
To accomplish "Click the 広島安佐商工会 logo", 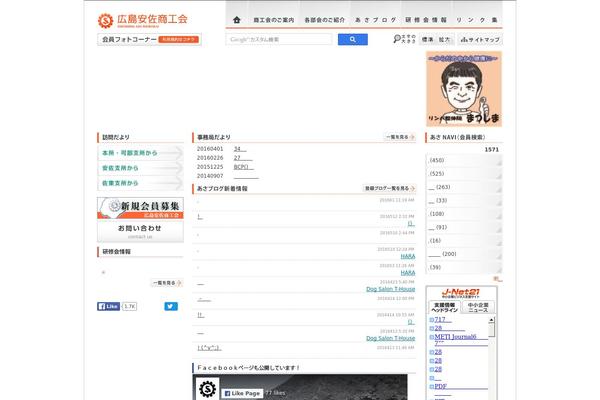I will [143, 20].
